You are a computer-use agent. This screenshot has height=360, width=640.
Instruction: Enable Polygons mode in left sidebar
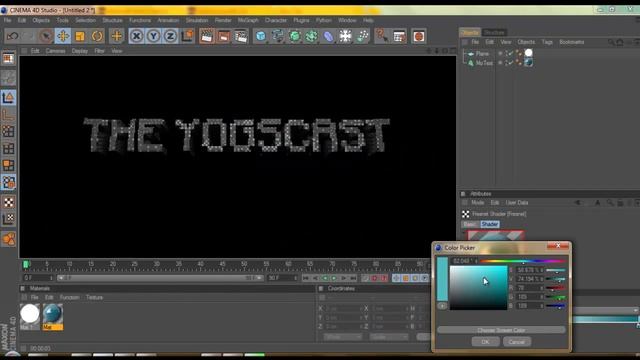click(8, 165)
